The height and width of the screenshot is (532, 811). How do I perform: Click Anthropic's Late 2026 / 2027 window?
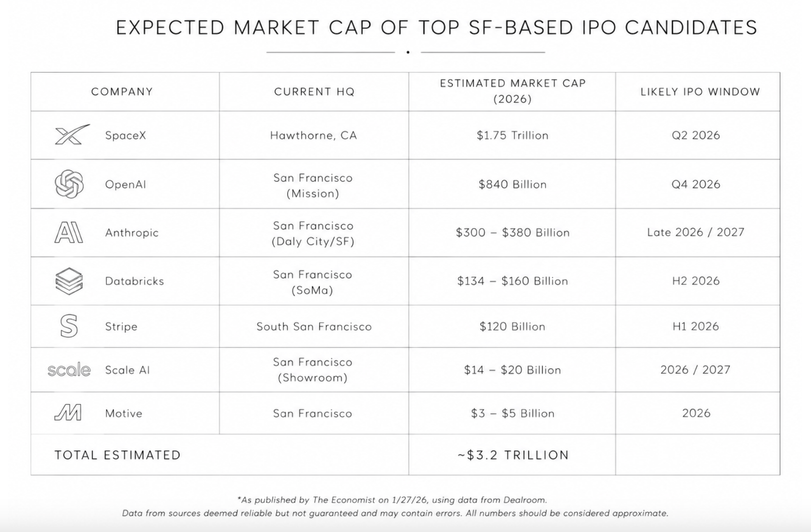point(696,232)
